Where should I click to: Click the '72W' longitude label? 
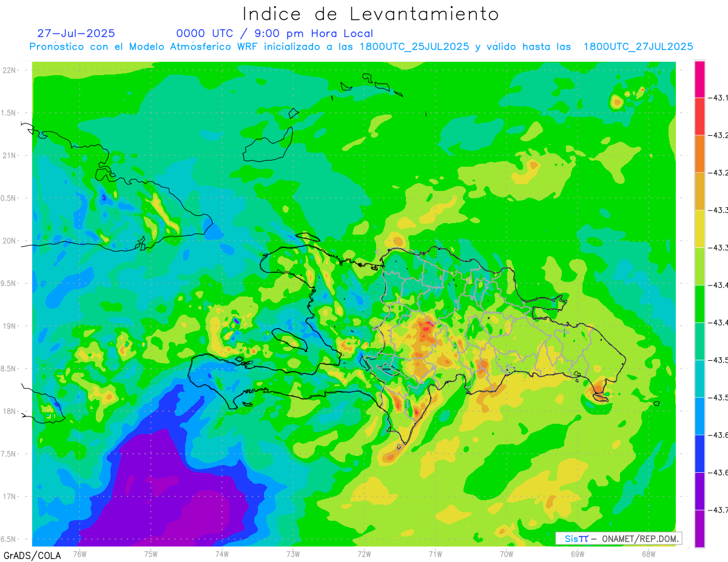pyautogui.click(x=364, y=554)
